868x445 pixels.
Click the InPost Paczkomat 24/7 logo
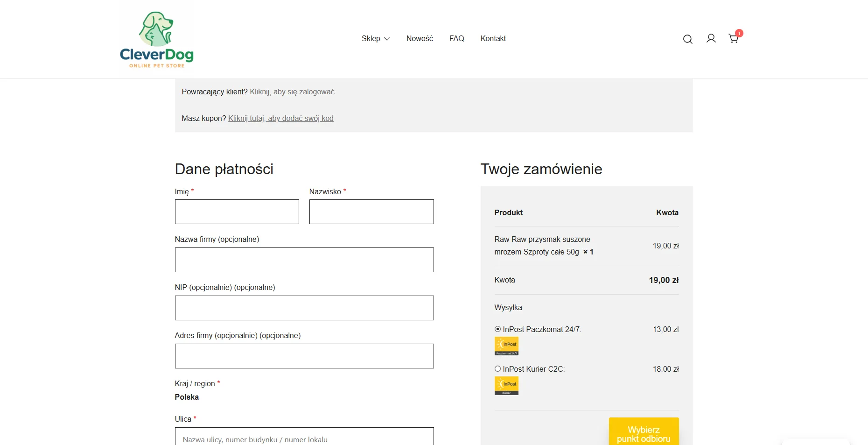pyautogui.click(x=506, y=346)
